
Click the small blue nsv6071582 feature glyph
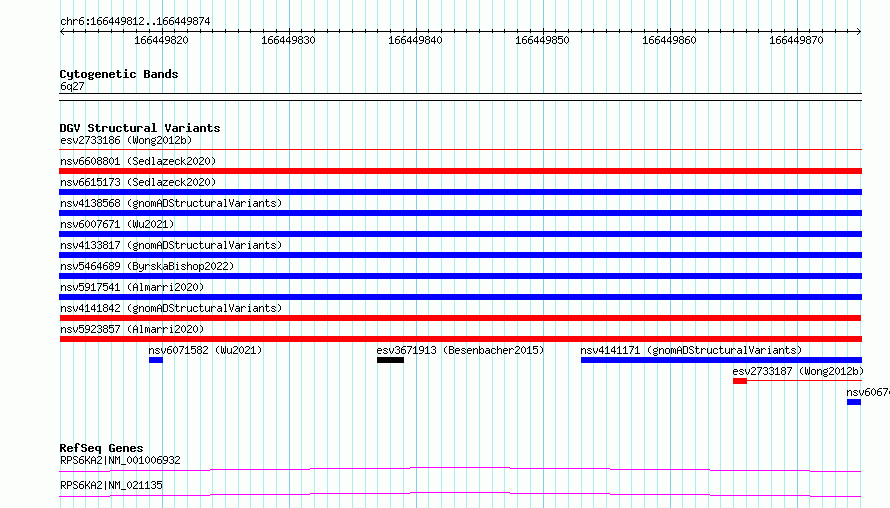click(x=156, y=360)
